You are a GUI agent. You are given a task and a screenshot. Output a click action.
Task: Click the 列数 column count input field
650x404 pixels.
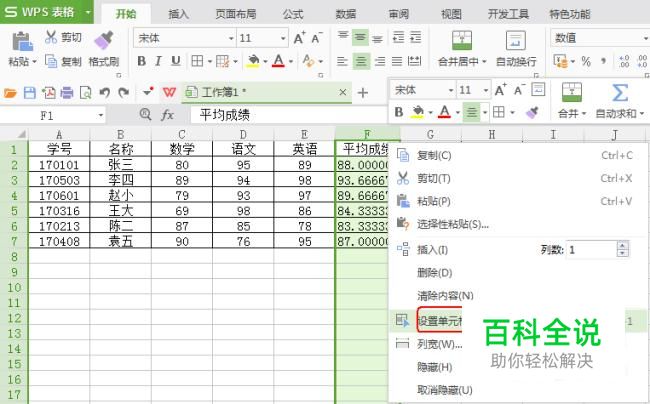592,249
